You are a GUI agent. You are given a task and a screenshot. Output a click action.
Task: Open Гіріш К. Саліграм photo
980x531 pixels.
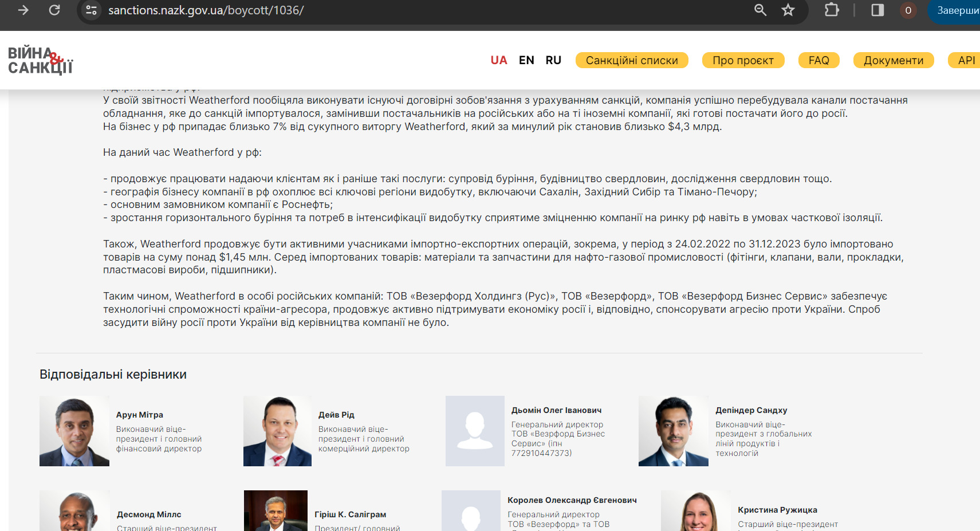click(x=275, y=511)
